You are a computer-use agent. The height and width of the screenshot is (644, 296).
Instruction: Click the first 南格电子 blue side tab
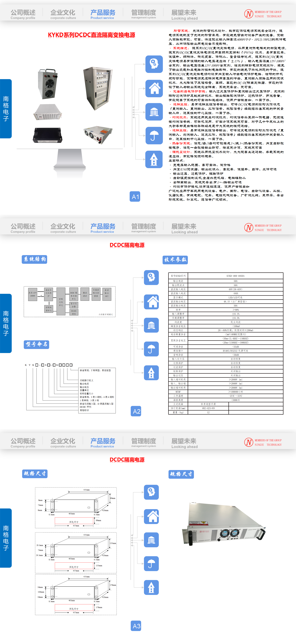tap(6, 108)
